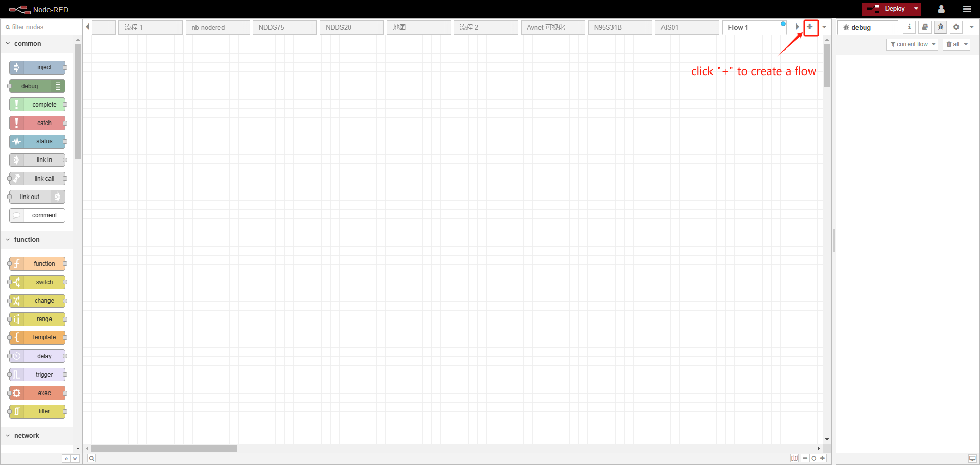The image size is (980, 465).
Task: Select the trigger node in the palette
Action: [37, 375]
